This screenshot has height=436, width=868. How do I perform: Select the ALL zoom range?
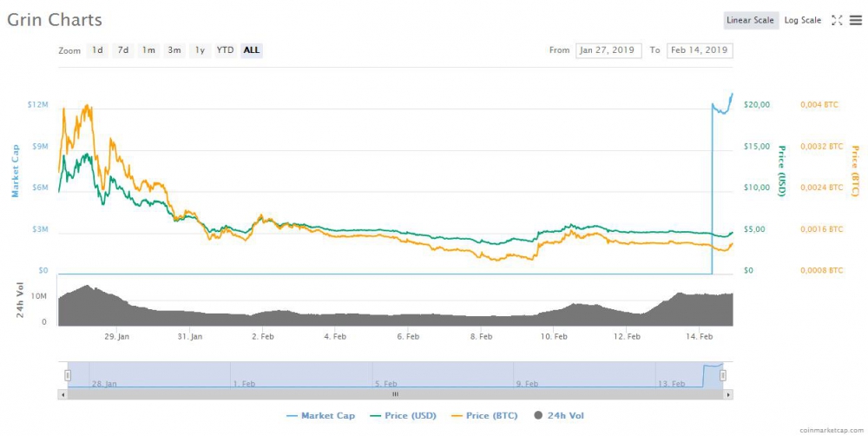coord(252,50)
